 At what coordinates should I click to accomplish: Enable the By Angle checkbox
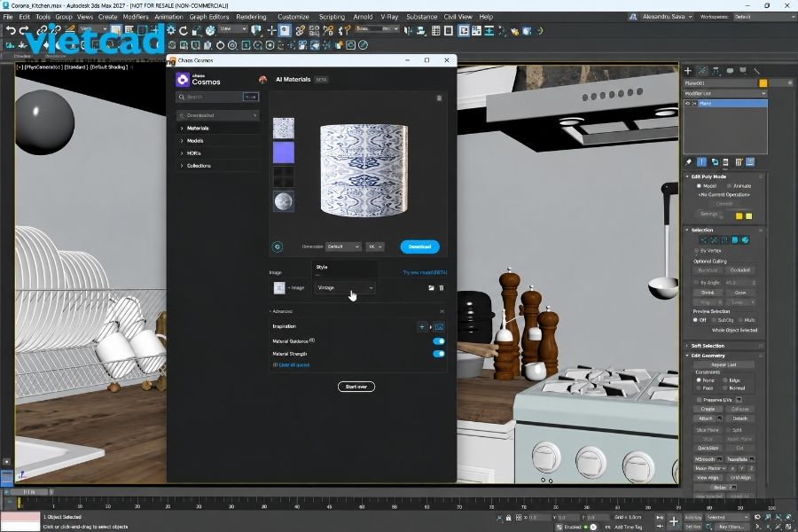pos(696,283)
